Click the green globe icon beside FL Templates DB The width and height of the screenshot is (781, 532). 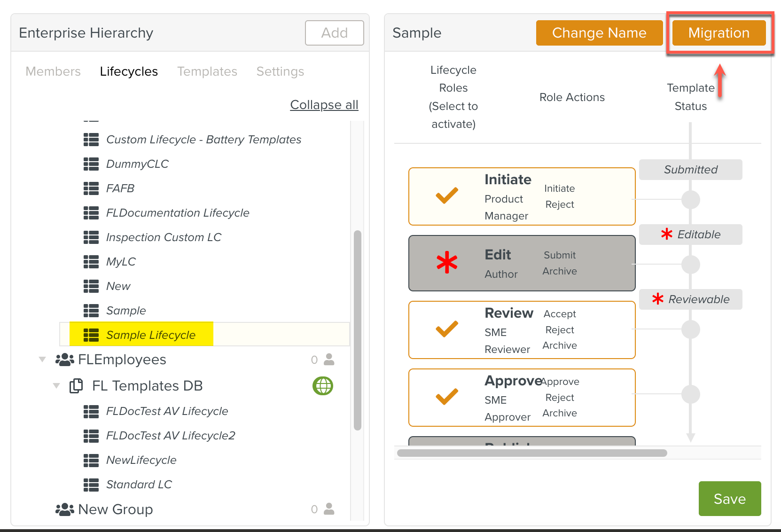323,386
